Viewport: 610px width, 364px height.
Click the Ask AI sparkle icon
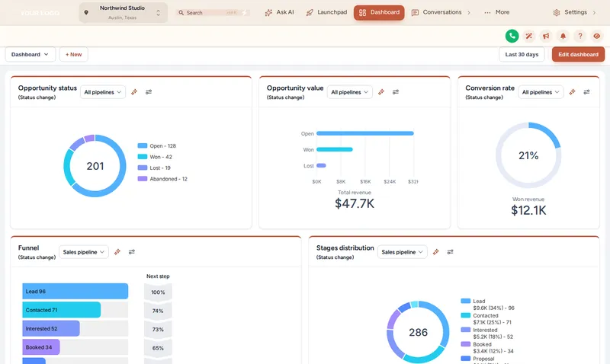click(268, 13)
